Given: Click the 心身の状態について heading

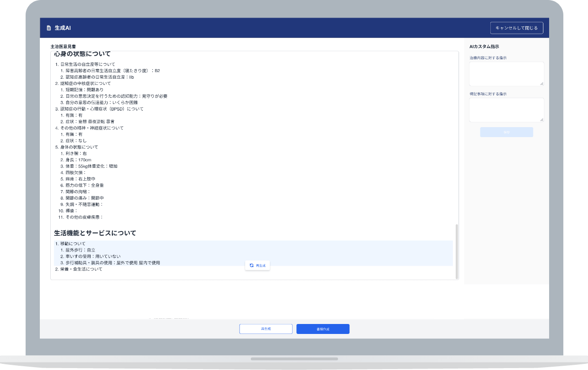Looking at the screenshot, I should pos(82,54).
